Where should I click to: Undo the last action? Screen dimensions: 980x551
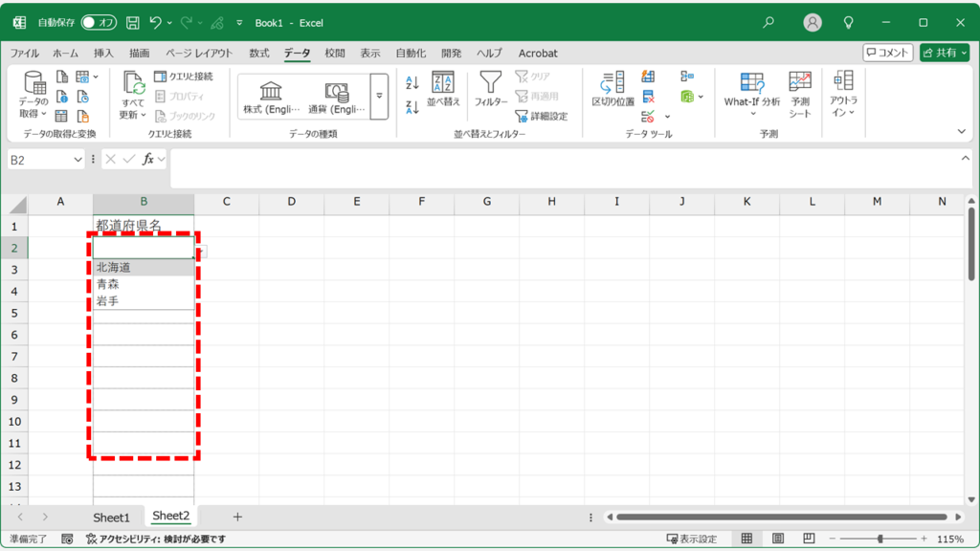click(x=155, y=23)
